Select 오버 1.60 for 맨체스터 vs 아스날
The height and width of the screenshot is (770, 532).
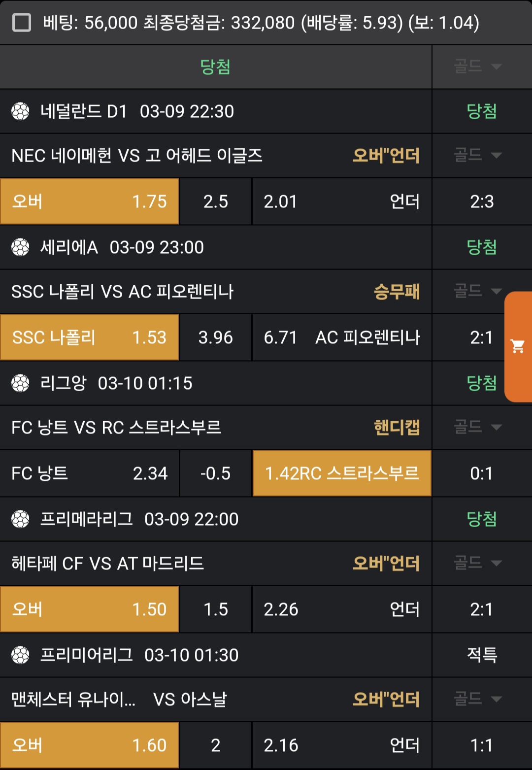(90, 745)
